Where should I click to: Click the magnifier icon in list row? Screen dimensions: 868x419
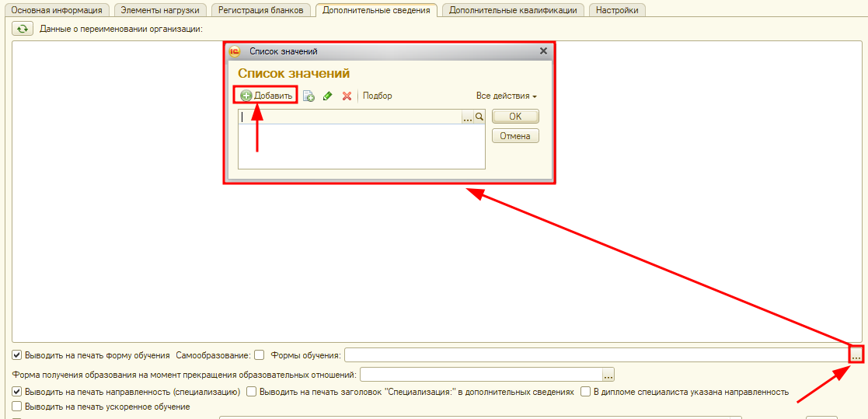pos(479,117)
